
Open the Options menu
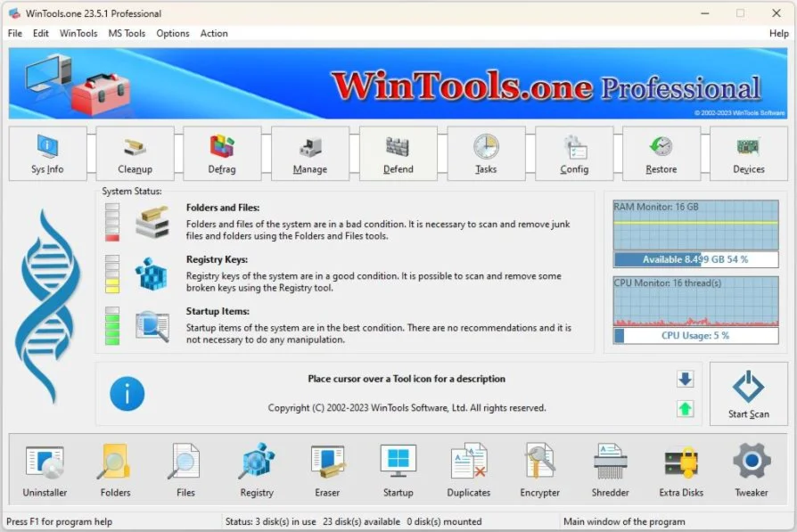click(x=172, y=33)
